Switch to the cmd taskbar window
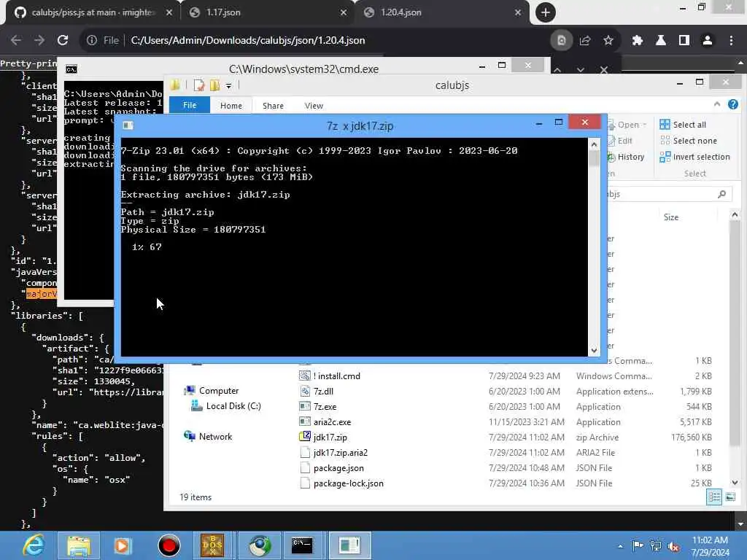The height and width of the screenshot is (560, 747). tap(302, 545)
